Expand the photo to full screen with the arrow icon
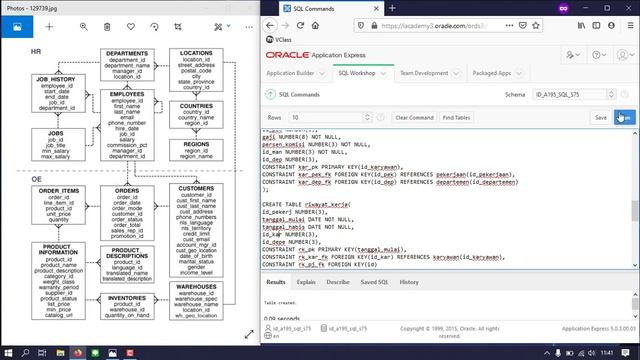Image resolution: width=640 pixels, height=360 pixels. [x=249, y=334]
